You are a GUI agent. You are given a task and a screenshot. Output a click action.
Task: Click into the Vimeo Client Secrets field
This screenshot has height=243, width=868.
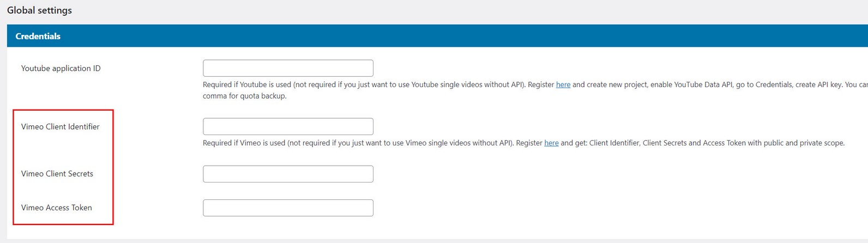[x=288, y=174]
